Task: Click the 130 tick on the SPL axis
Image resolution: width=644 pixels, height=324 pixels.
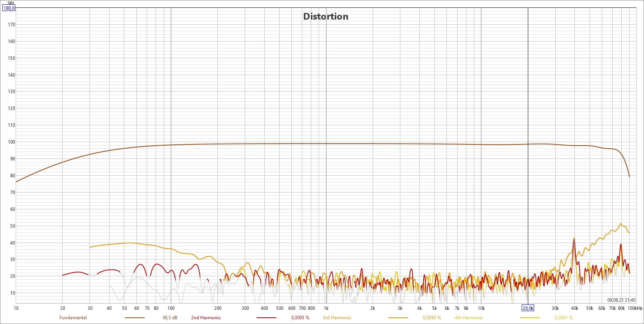Action: coord(11,92)
